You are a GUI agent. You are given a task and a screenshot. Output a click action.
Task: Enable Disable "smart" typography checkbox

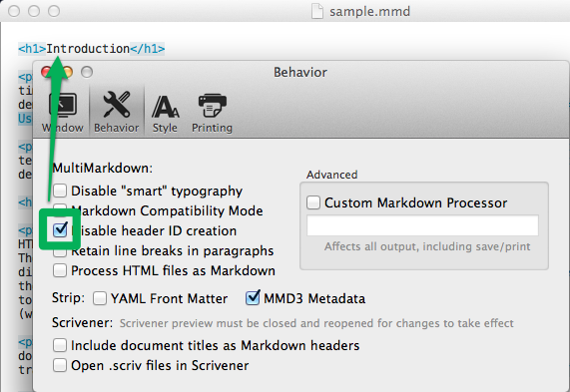60,191
